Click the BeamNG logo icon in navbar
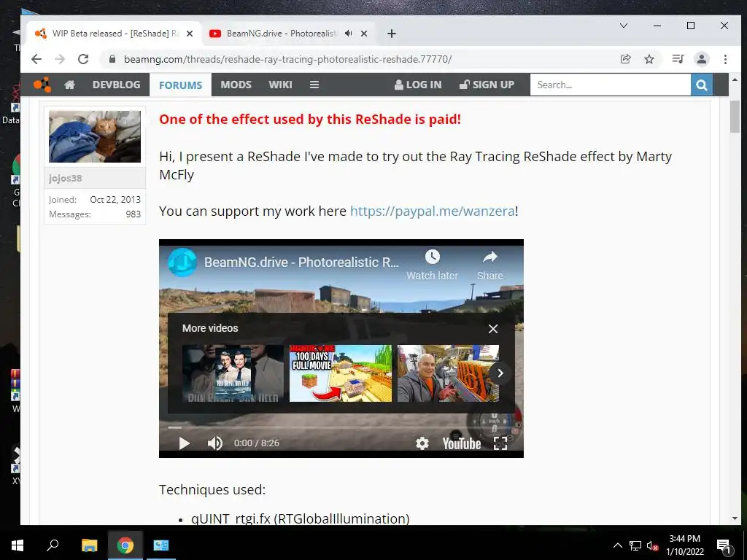 pyautogui.click(x=42, y=85)
